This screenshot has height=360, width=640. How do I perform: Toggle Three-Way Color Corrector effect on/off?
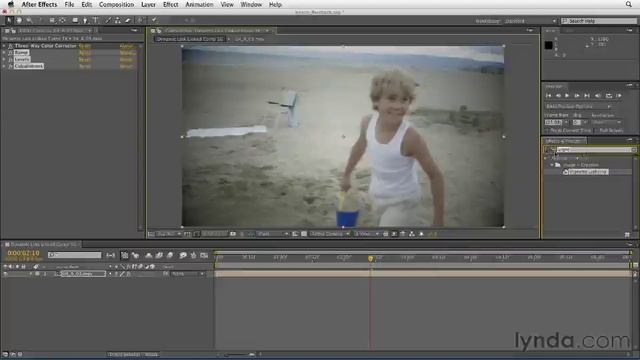11,46
